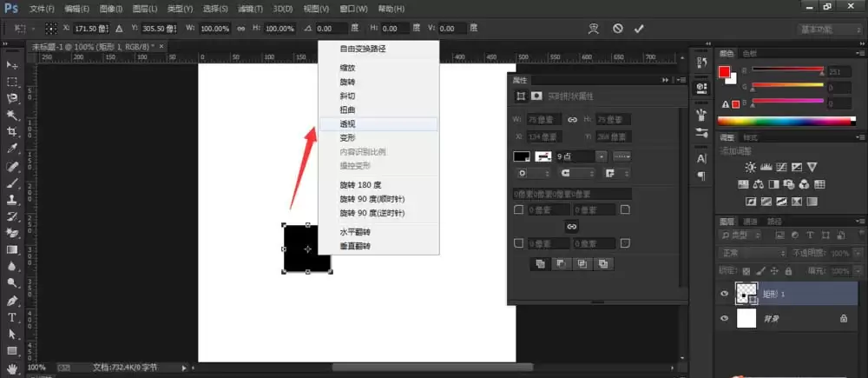Image resolution: width=868 pixels, height=378 pixels.
Task: Select the Healing Brush tool
Action: [11, 166]
